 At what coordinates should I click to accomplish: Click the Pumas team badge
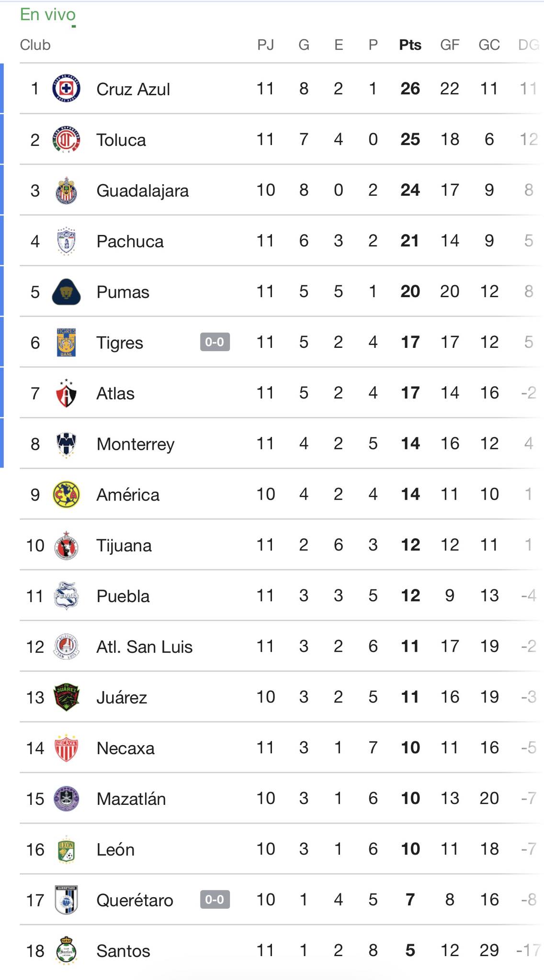pyautogui.click(x=66, y=292)
